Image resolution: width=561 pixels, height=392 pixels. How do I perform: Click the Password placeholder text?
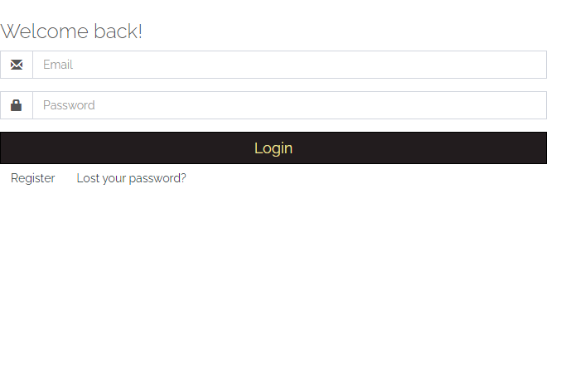click(69, 105)
